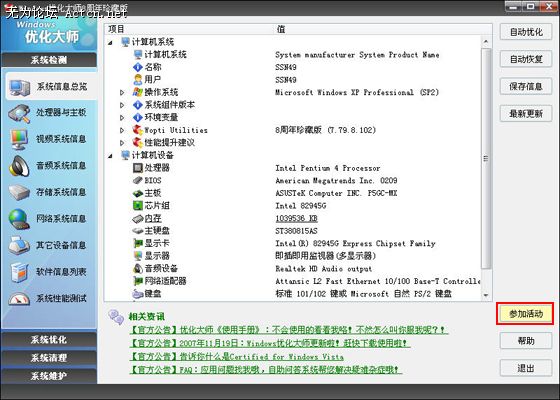Open 系统性能测试 gauge icon
Image resolution: width=560 pixels, height=400 pixels.
19,299
